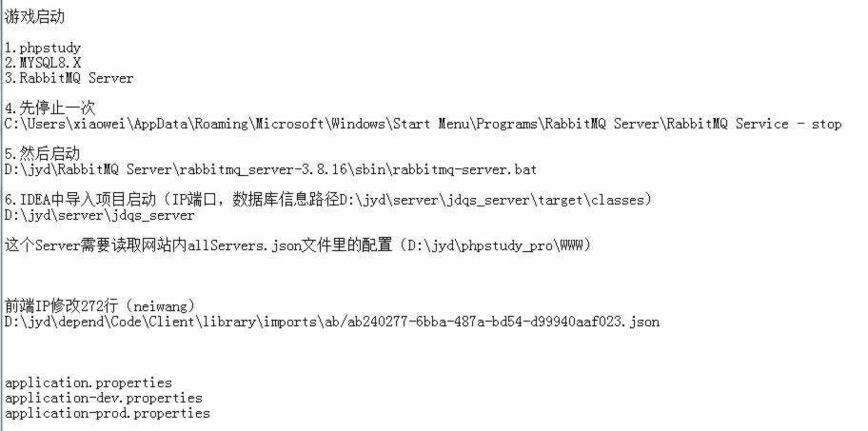Click the 6.IDEA中导入项目启动 line
The width and height of the screenshot is (868, 431).
pyautogui.click(x=328, y=199)
